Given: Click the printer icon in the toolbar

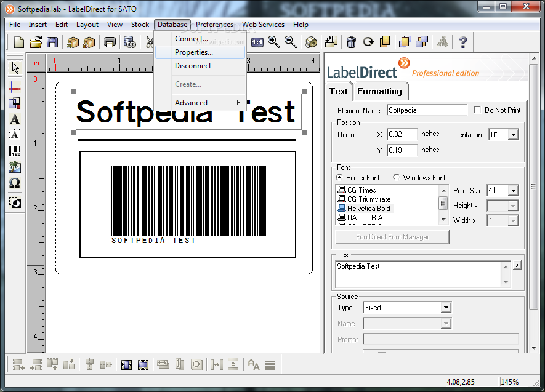Looking at the screenshot, I should pyautogui.click(x=110, y=42).
